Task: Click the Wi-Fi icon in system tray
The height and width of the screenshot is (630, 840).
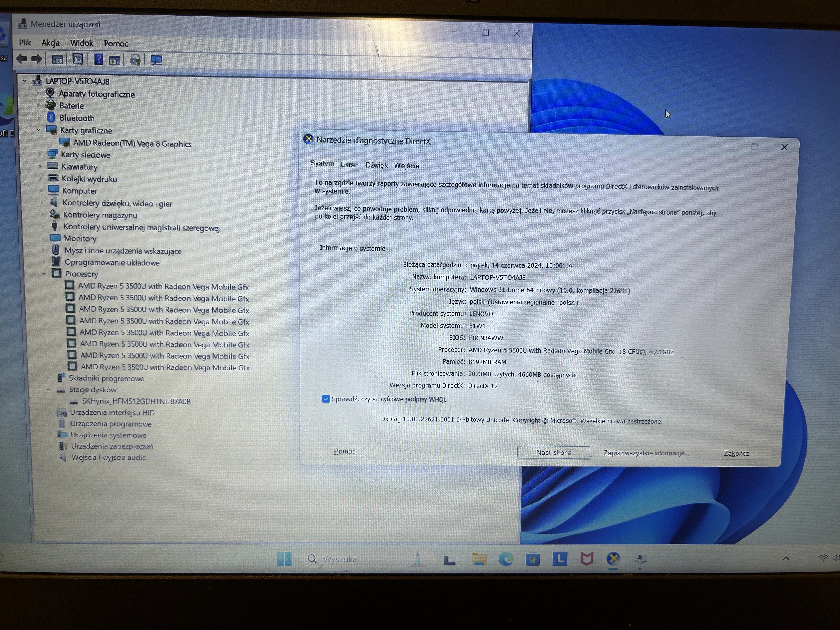Action: (823, 558)
